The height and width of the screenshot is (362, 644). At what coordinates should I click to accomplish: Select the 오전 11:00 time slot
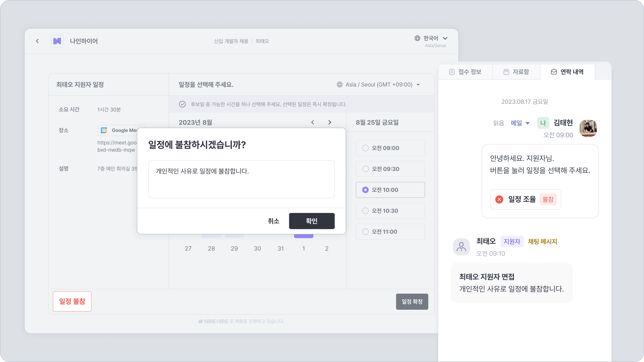(x=390, y=232)
